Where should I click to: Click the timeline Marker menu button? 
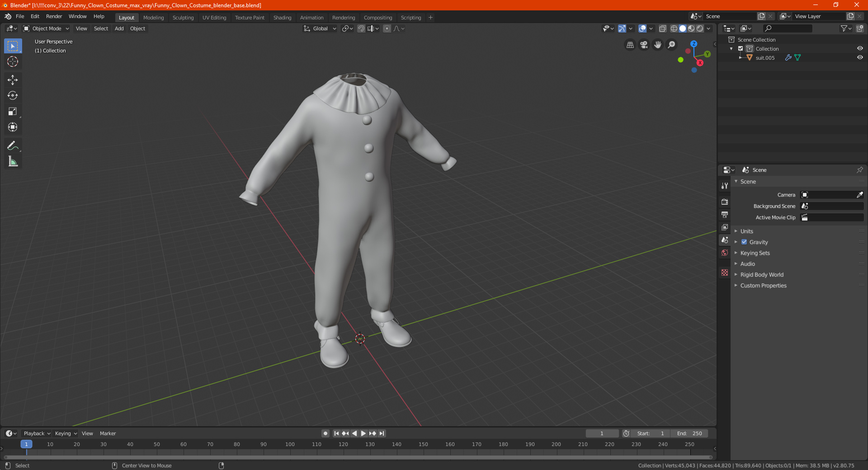tap(108, 433)
